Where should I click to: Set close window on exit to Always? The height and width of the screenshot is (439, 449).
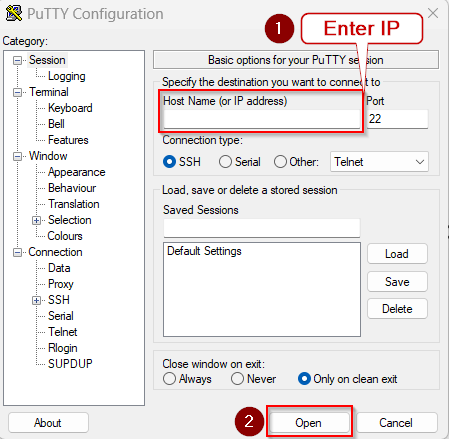169,379
